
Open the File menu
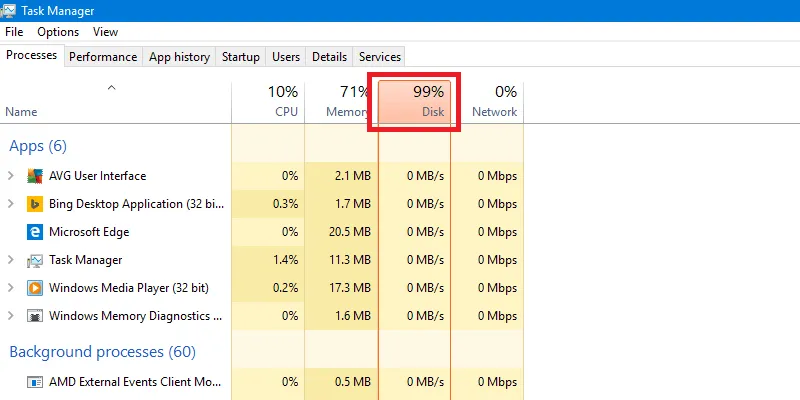coord(14,32)
